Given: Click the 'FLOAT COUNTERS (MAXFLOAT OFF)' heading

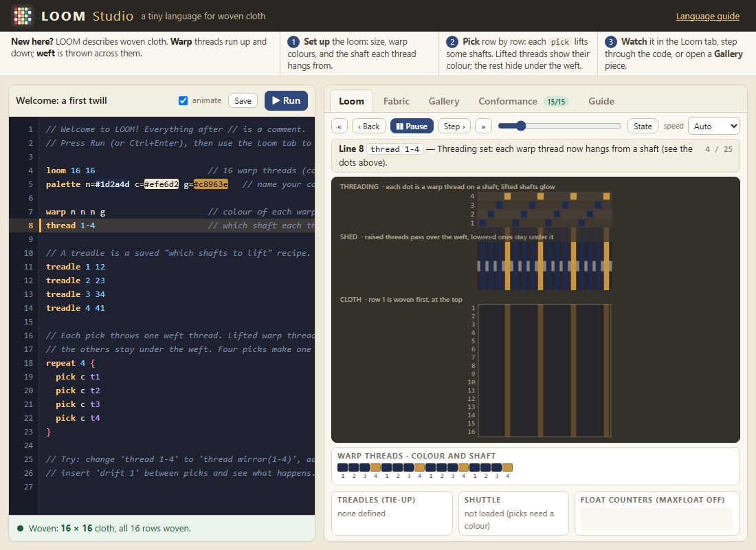Looking at the screenshot, I should (x=652, y=500).
